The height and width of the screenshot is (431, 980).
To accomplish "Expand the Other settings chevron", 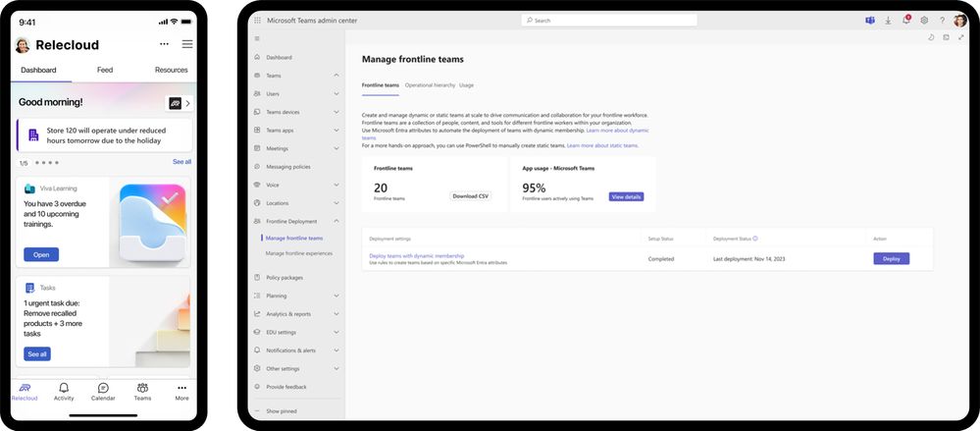I will point(336,368).
